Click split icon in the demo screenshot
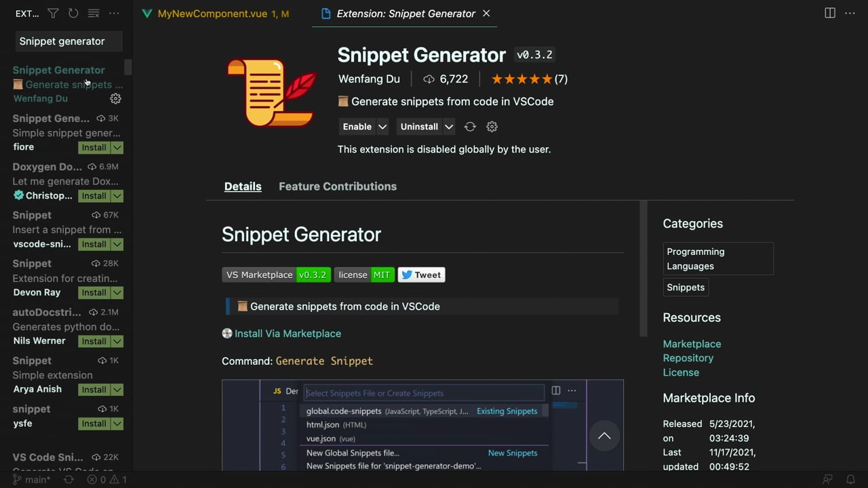This screenshot has height=488, width=868. pyautogui.click(x=556, y=390)
